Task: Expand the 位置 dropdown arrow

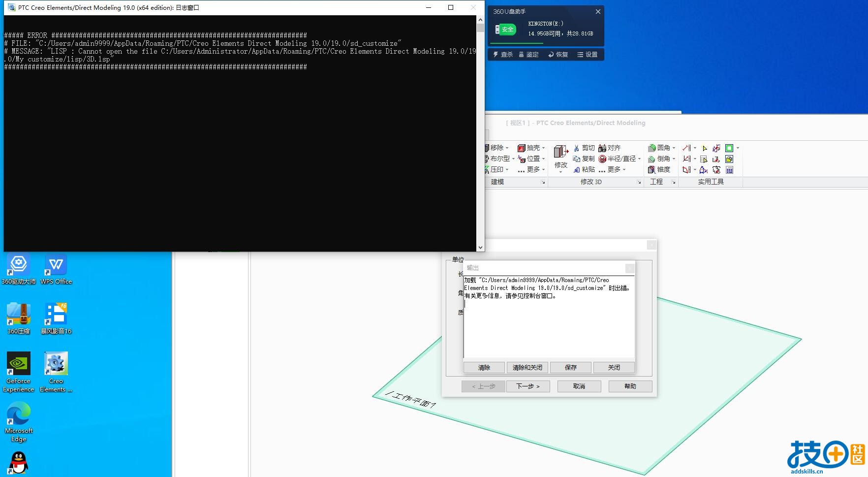Action: (543, 159)
